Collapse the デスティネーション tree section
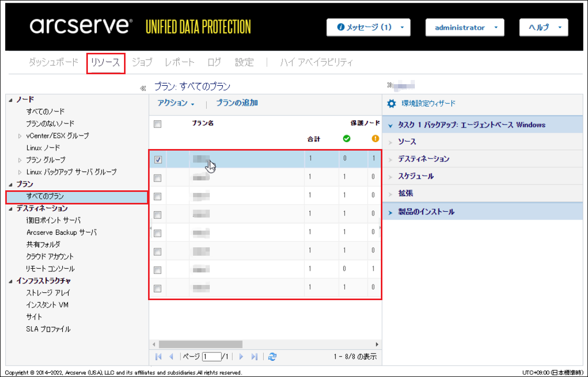This screenshot has width=588, height=377. tap(10, 209)
